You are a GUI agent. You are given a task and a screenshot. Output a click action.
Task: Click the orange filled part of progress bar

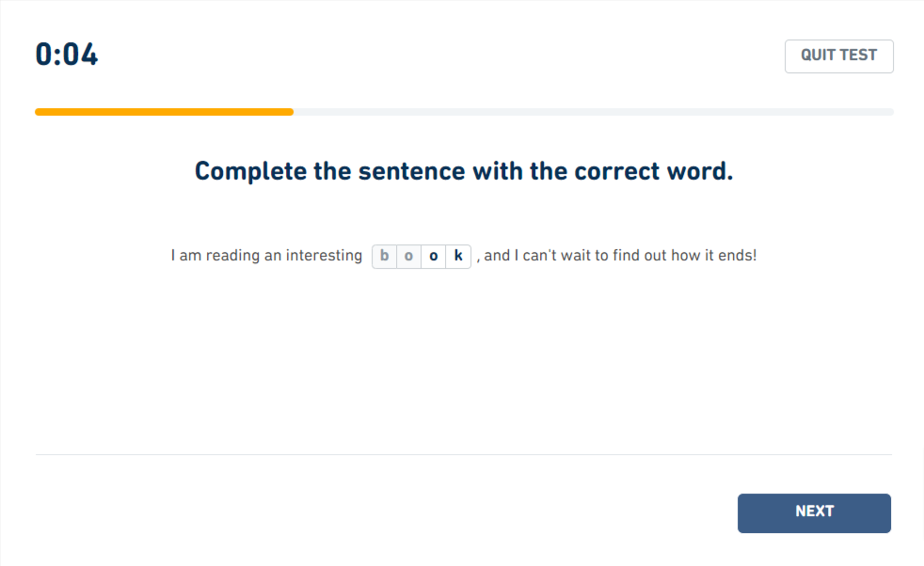(165, 112)
